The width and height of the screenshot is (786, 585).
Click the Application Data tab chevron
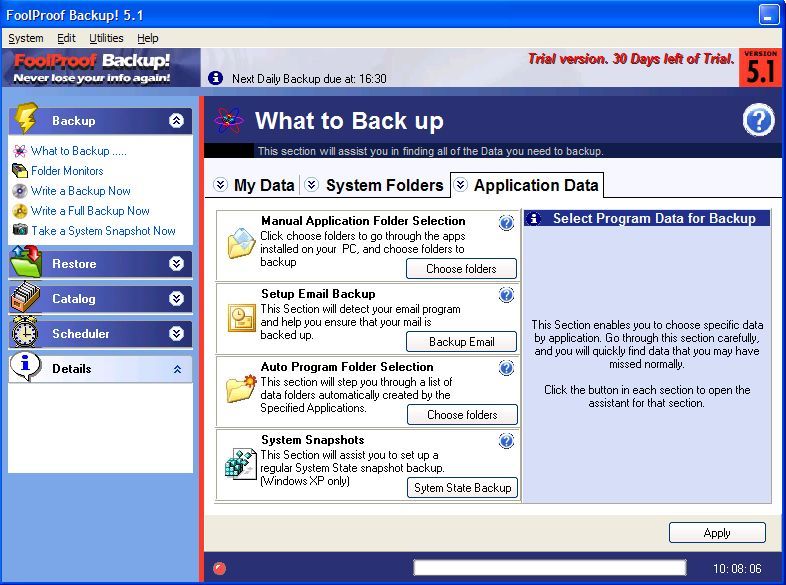[x=460, y=184]
